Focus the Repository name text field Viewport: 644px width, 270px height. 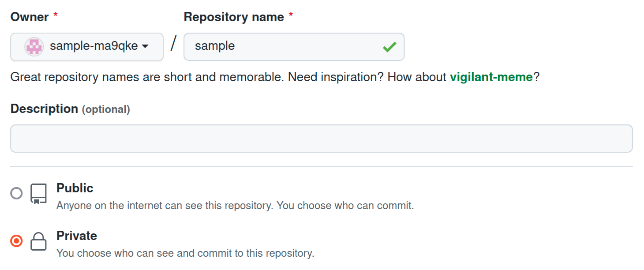[x=282, y=46]
